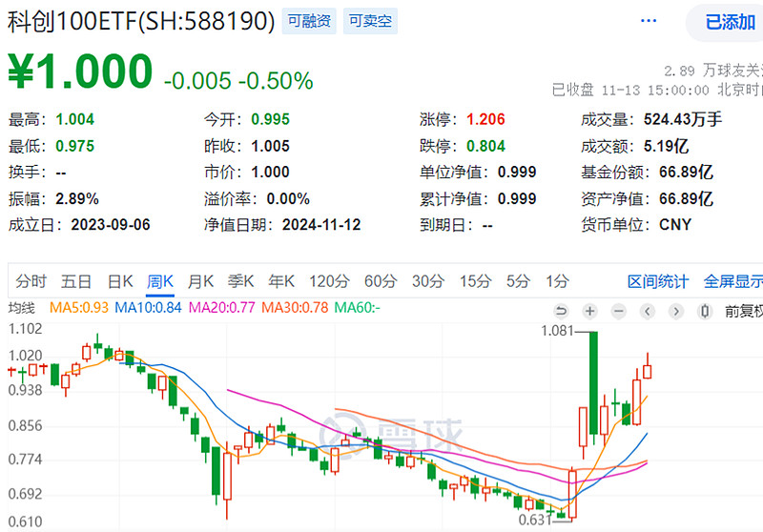Click the 跌停 value 0.804
This screenshot has height=532, width=763.
point(485,146)
